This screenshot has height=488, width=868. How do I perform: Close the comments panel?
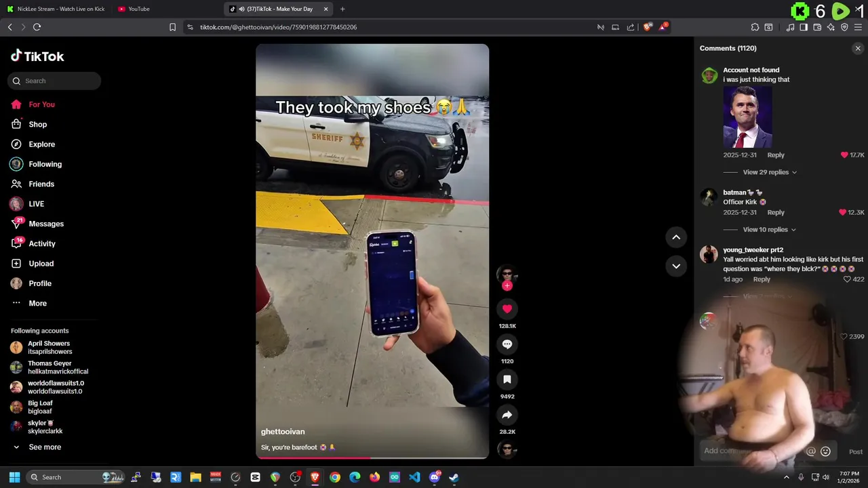pos(858,48)
